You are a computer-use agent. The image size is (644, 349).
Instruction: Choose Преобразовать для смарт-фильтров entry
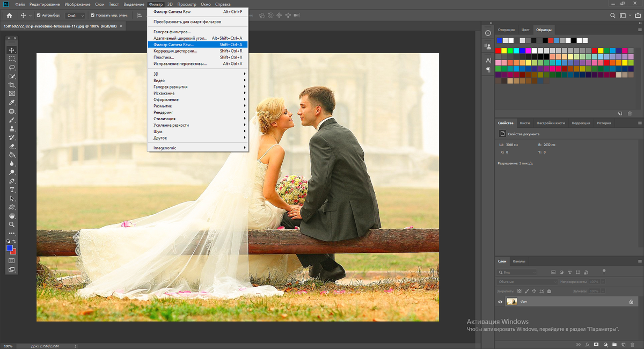click(198, 22)
